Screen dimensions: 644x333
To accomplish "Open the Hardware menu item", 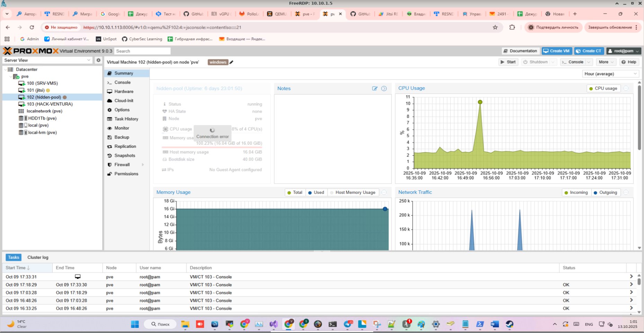I will tap(124, 92).
